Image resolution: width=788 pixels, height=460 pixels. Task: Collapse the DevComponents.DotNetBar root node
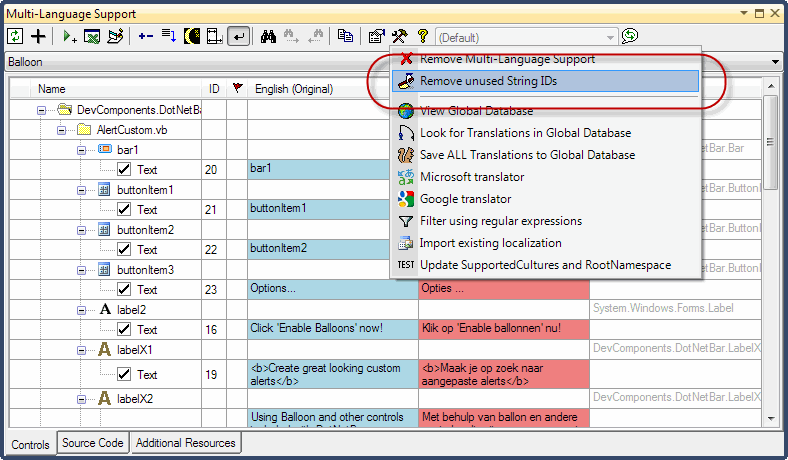click(43, 110)
